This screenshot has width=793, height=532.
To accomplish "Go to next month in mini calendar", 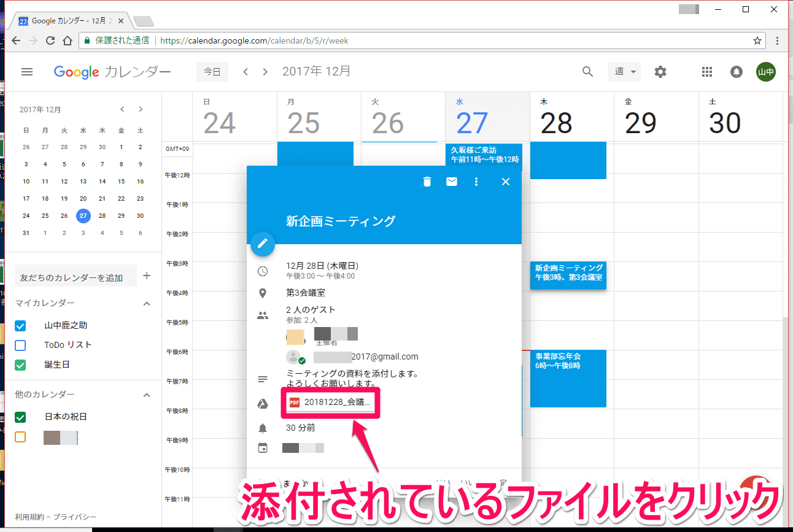I will click(141, 109).
